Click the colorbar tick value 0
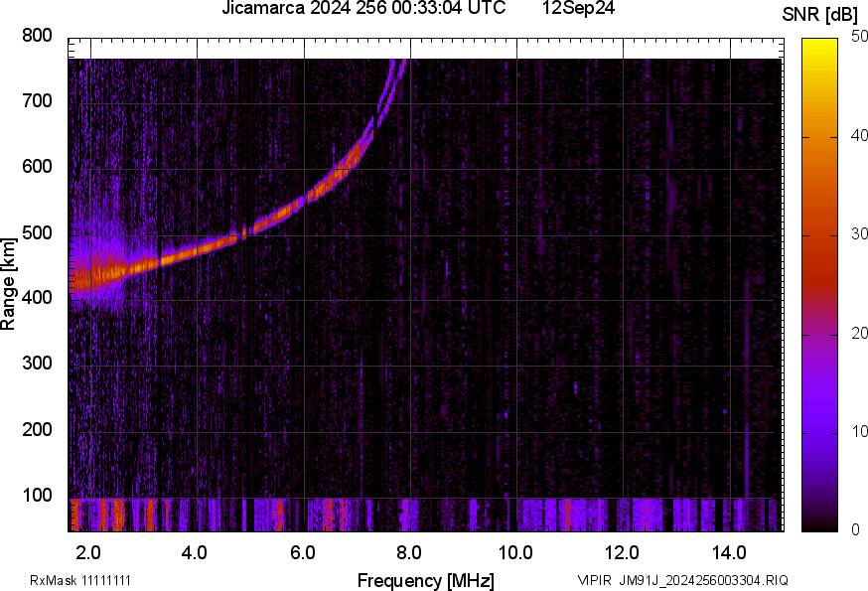Screen dimensions: 868x591 click(855, 530)
